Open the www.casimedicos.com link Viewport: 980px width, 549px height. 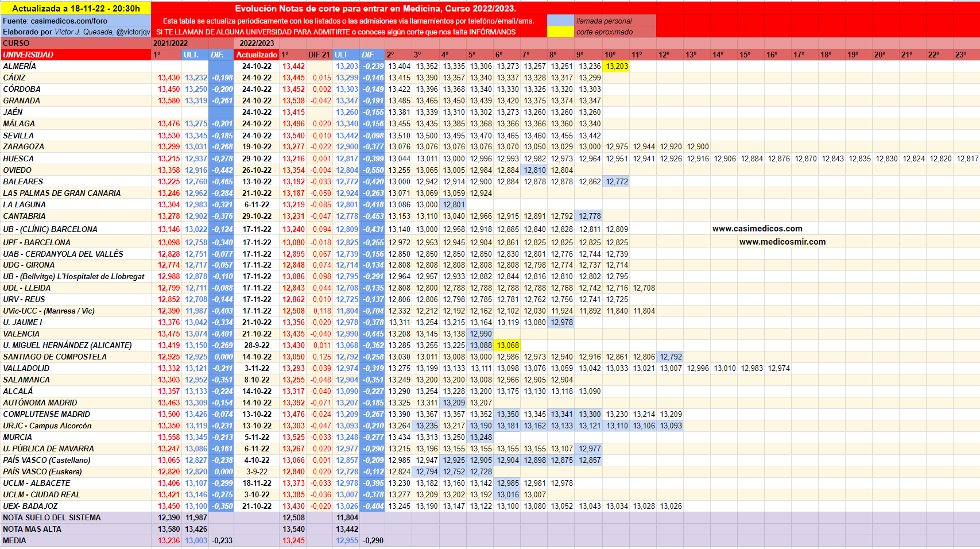coord(757,229)
